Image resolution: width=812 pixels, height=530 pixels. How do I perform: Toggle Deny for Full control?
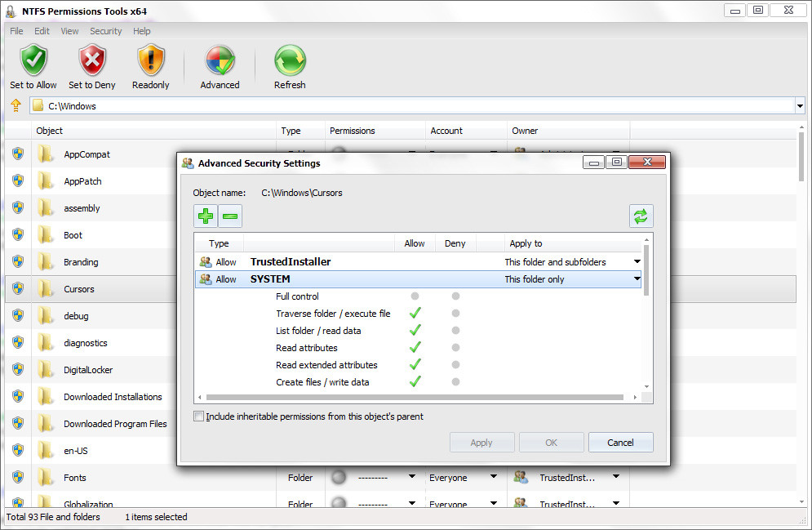tap(455, 296)
